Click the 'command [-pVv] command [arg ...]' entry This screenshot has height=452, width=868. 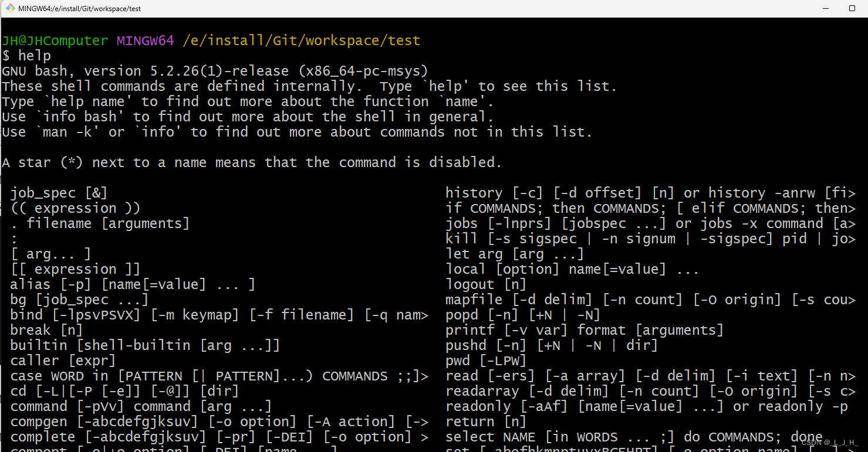[141, 406]
